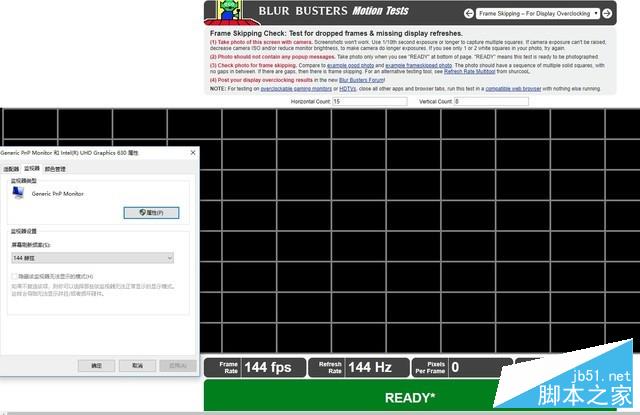Open the 颜色管理 (Color Management) tab
The image size is (640, 415).
[x=55, y=169]
